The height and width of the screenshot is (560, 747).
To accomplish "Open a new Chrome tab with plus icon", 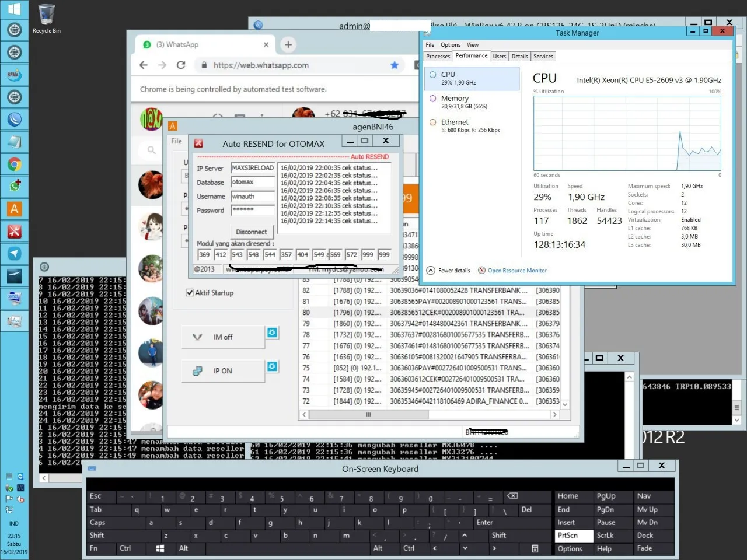I will (288, 44).
